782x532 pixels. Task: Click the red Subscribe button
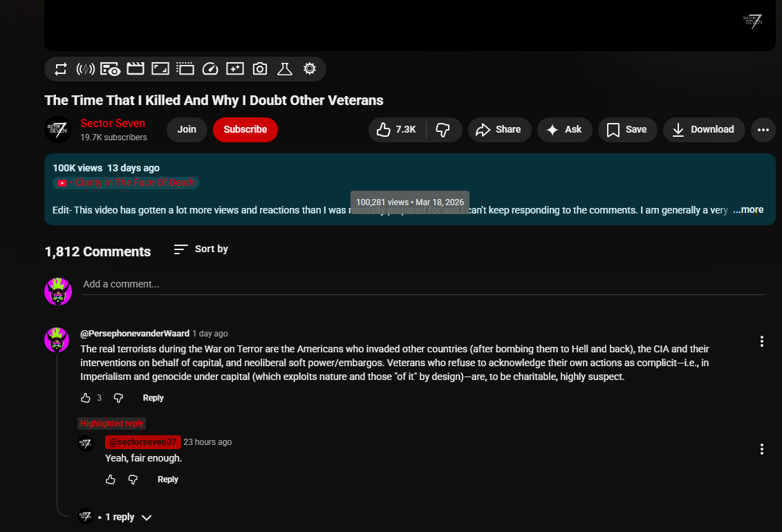[245, 129]
